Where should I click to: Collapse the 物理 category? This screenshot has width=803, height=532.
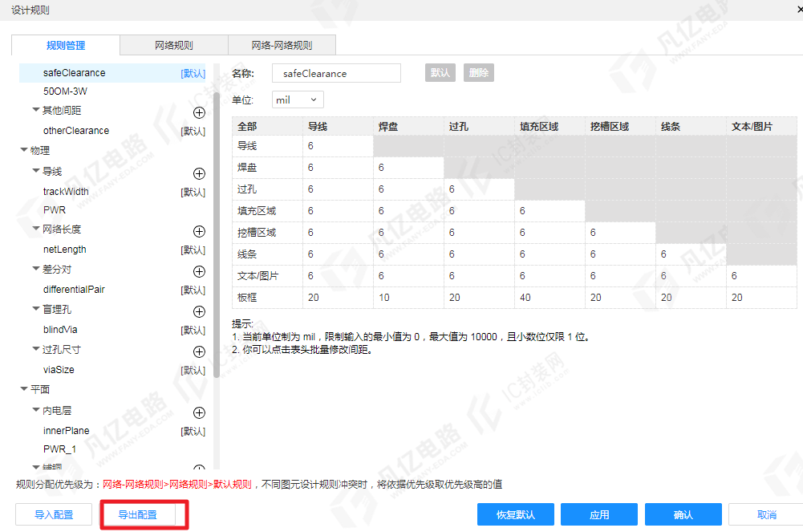pos(23,150)
